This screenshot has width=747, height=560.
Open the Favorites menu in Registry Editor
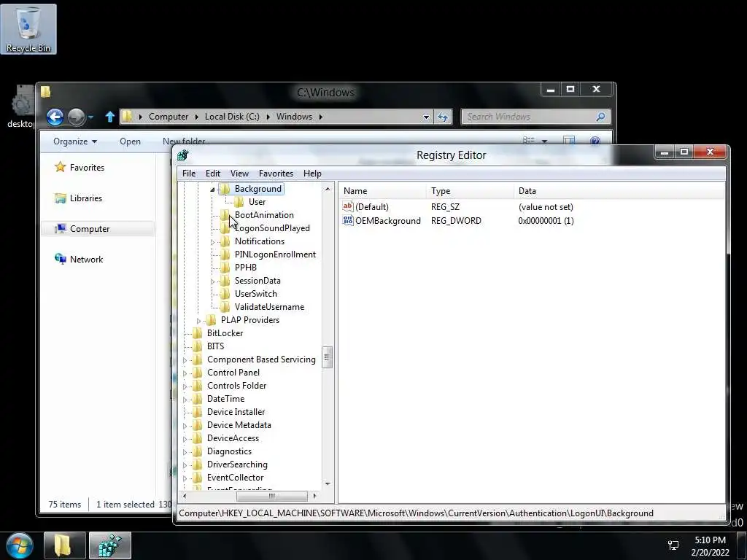[276, 174]
